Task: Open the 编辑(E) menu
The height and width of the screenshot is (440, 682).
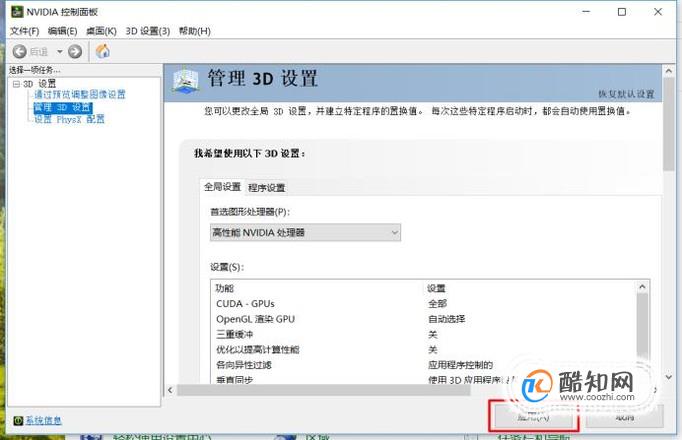Action: coord(62,31)
